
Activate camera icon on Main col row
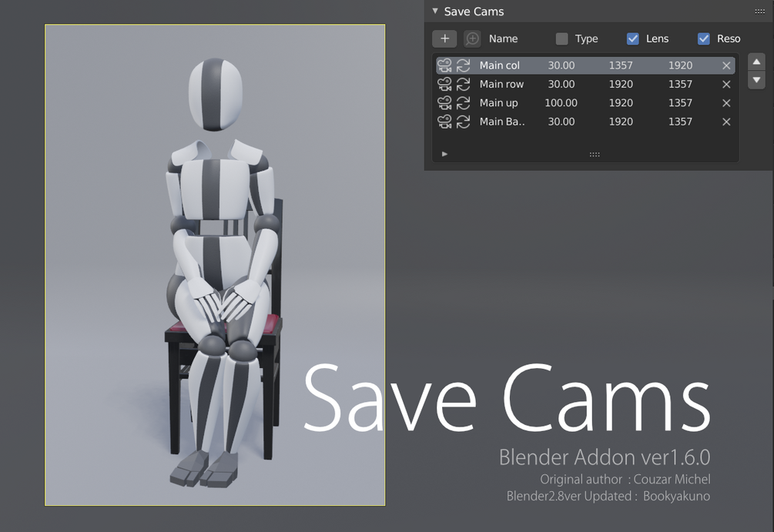click(444, 65)
